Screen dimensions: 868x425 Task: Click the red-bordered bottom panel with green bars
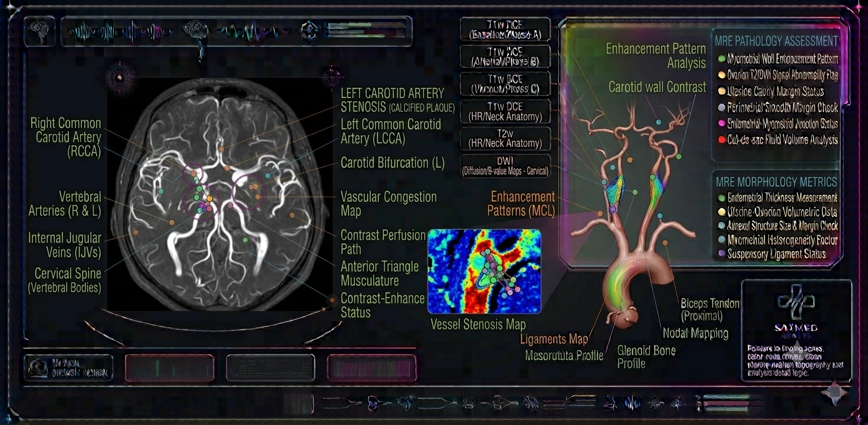coord(169,368)
